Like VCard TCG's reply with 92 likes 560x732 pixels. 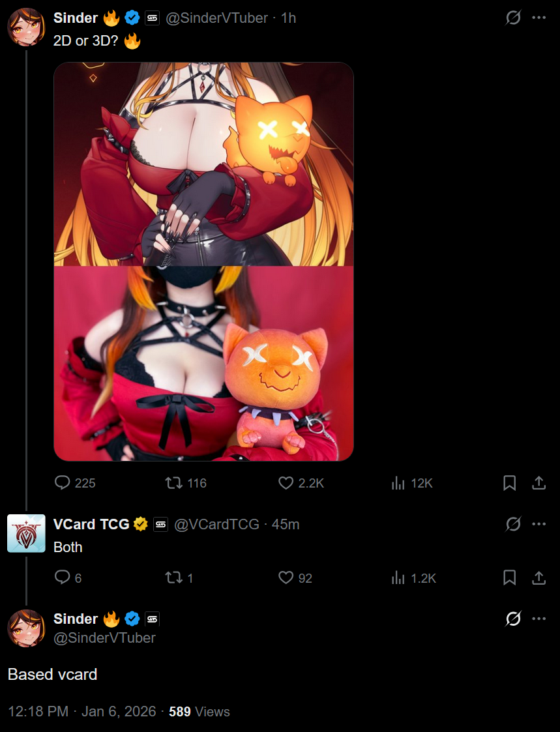(x=295, y=578)
